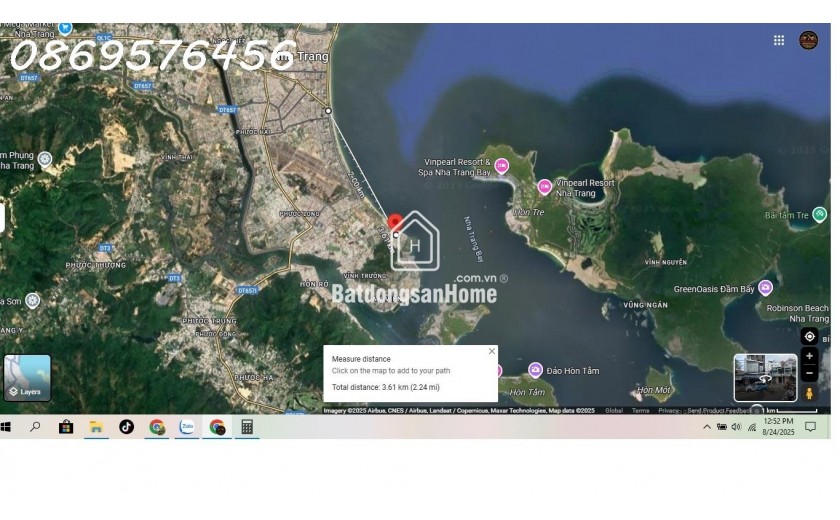The height and width of the screenshot is (520, 840).
Task: Open the Google account profile picture
Action: 808,40
